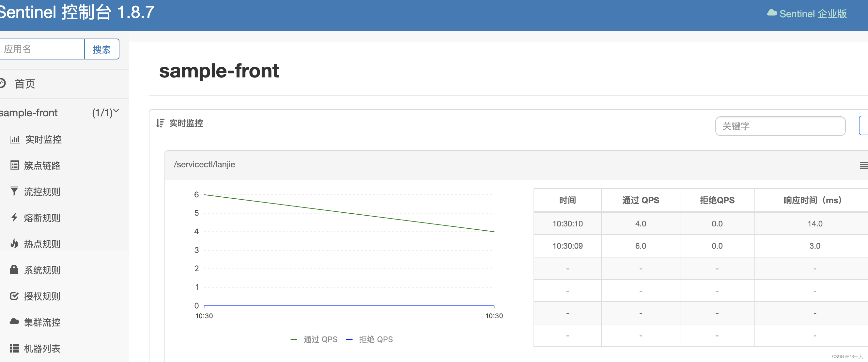
Task: Click the list icon for 机器列表
Action: pyautogui.click(x=14, y=348)
